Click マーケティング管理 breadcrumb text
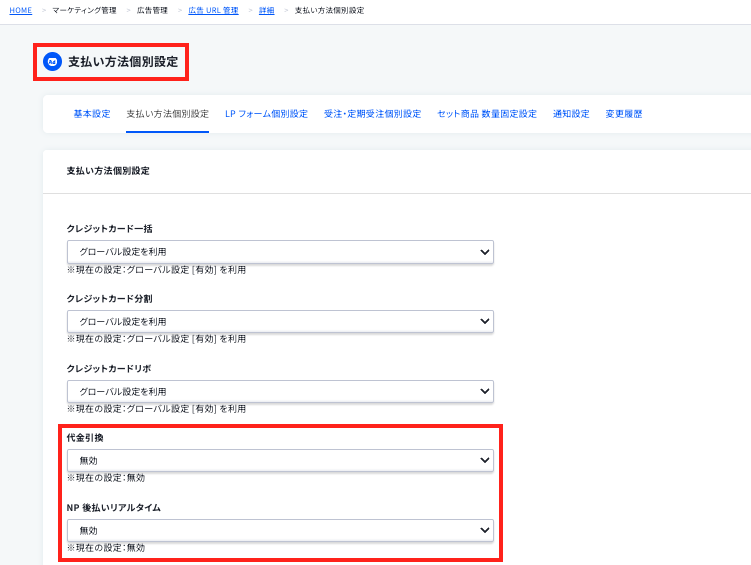Viewport: 751px width, 565px height. 84,11
